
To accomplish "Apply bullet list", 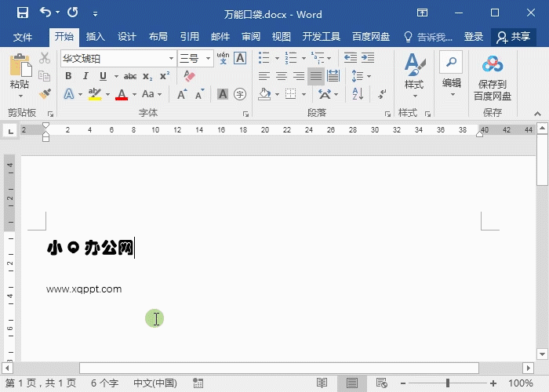I will (264, 58).
